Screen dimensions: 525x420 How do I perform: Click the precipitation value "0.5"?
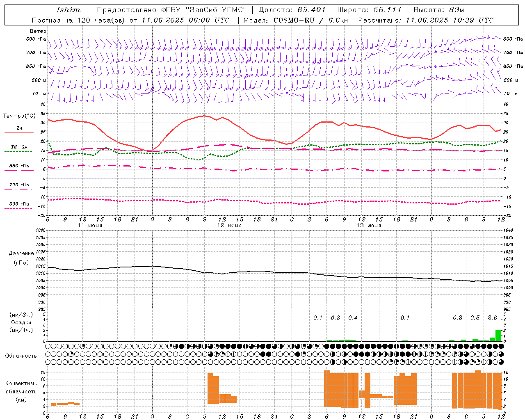click(x=475, y=317)
